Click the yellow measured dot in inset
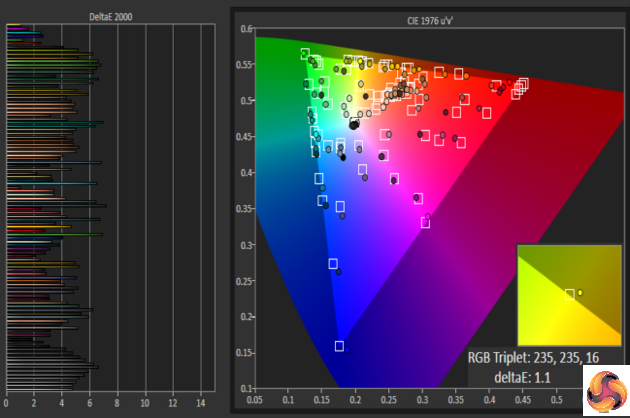 [580, 293]
